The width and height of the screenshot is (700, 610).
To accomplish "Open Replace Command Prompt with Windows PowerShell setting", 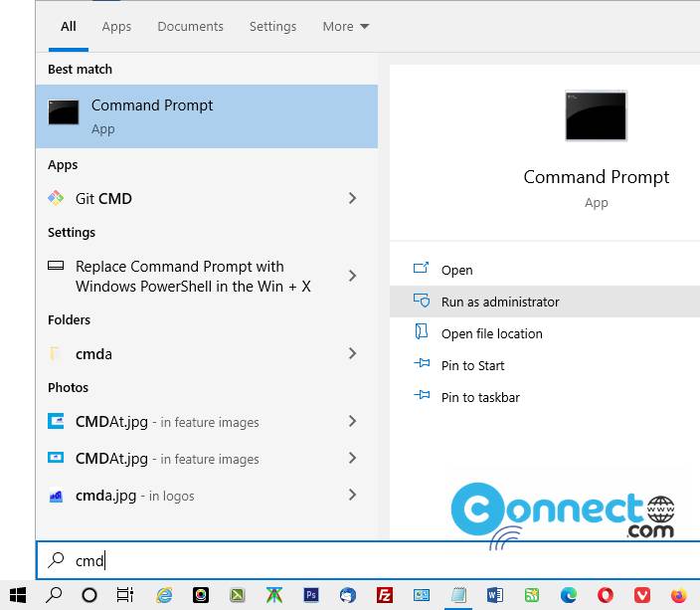I will point(207,277).
